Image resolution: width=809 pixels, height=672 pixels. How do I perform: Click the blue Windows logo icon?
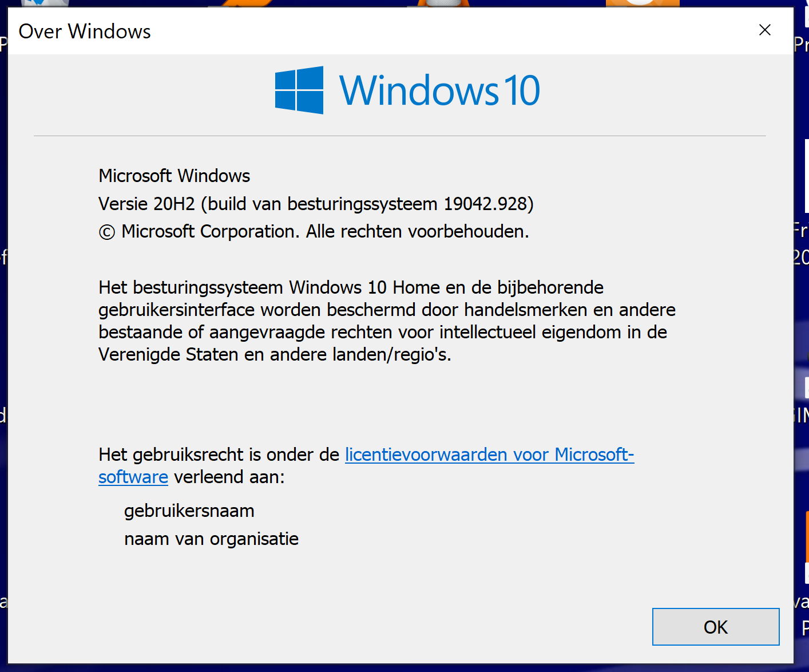click(x=299, y=90)
